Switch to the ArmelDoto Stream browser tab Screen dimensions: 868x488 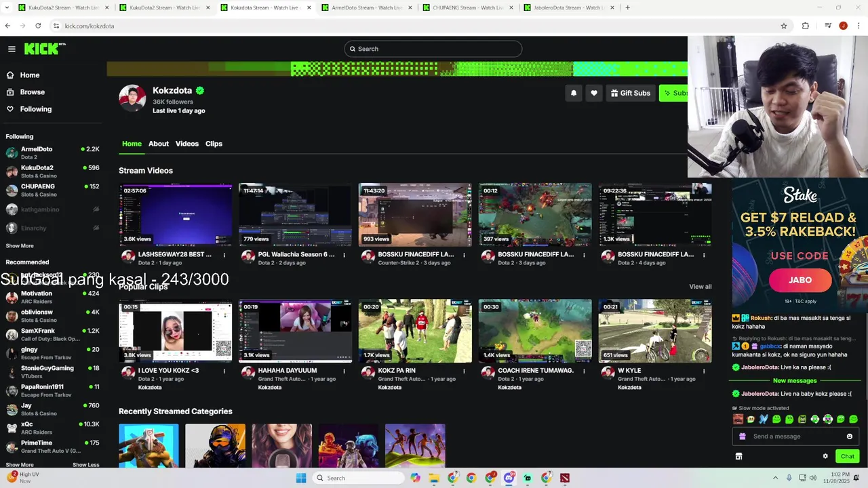click(366, 7)
